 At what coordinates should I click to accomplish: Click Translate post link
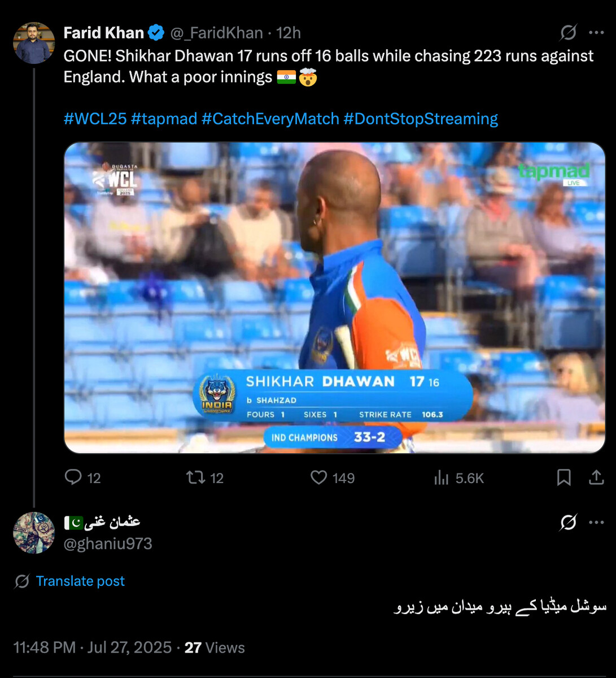[80, 581]
